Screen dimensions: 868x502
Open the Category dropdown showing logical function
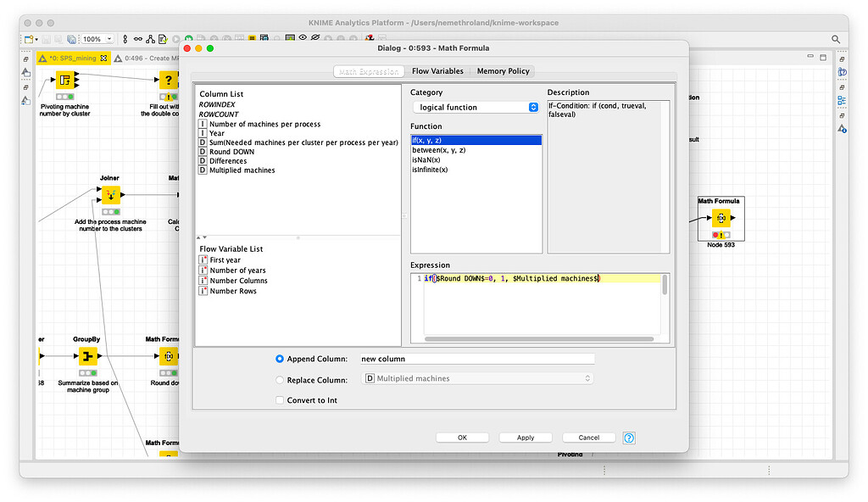pyautogui.click(x=475, y=106)
